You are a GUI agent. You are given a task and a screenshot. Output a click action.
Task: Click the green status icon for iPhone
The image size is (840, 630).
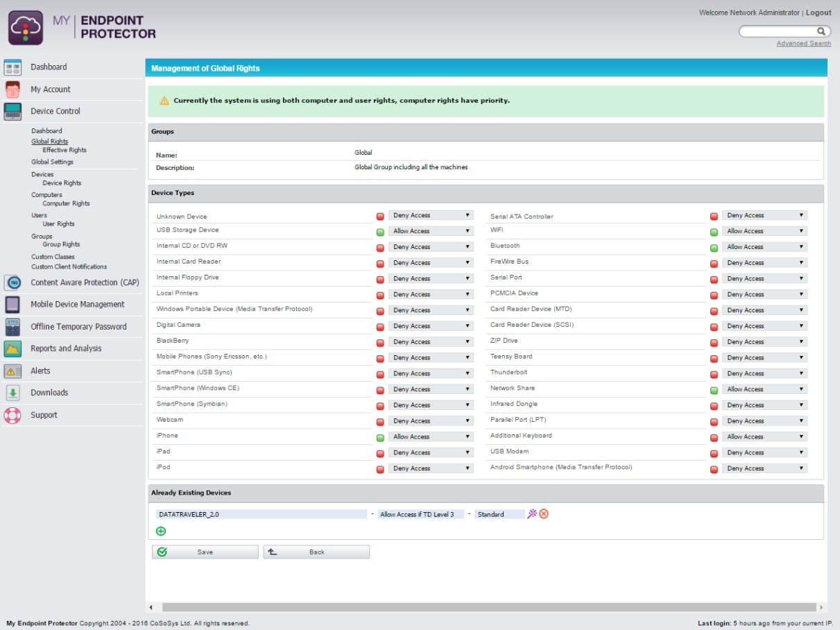pos(380,438)
